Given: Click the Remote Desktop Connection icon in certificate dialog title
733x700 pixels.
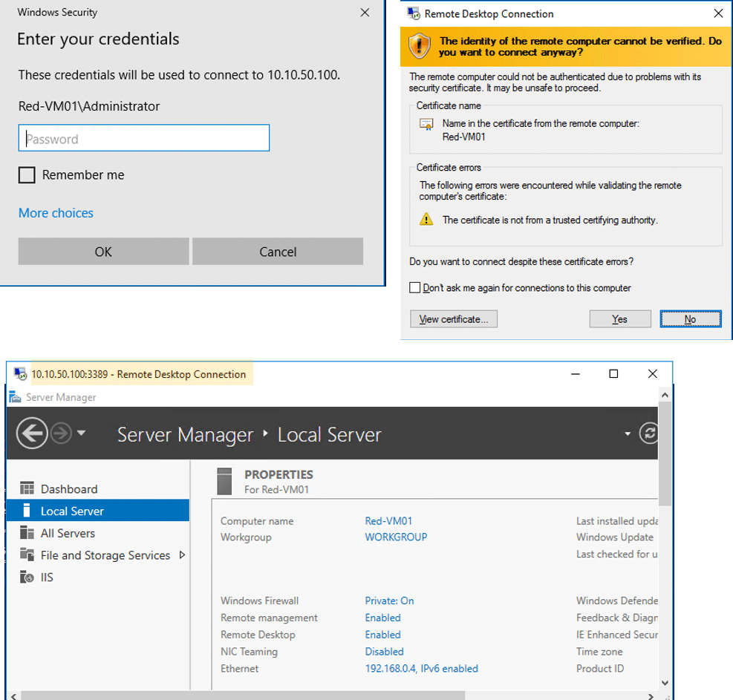Looking at the screenshot, I should coord(414,13).
